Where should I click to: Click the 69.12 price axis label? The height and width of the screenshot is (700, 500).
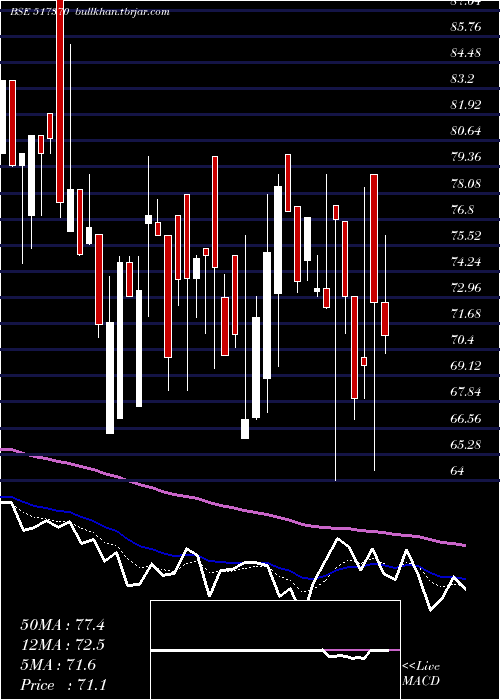coord(466,366)
